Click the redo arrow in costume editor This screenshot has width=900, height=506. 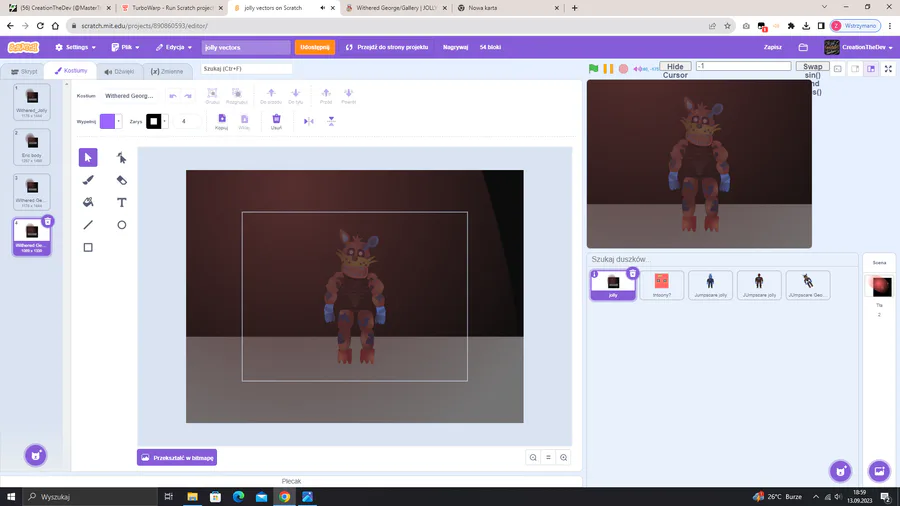click(188, 96)
